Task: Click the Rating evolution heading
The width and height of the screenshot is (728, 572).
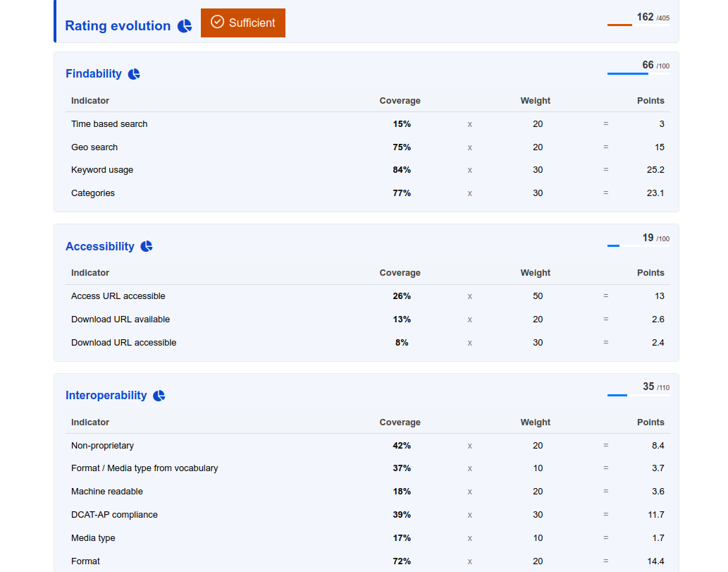Action: click(118, 26)
